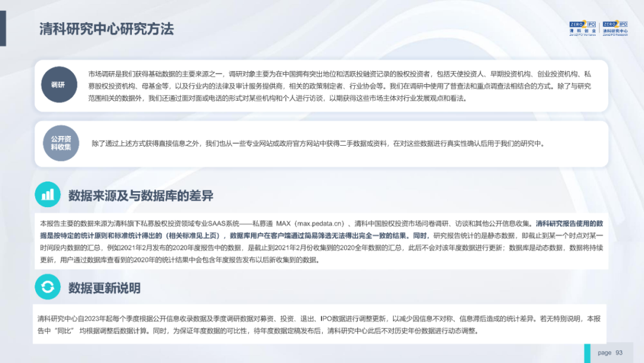Click the heading 数据更新说明
This screenshot has height=363, width=644.
click(x=104, y=288)
